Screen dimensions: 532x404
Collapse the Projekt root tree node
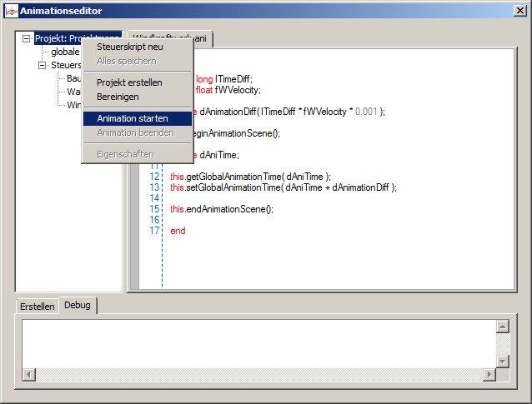(27, 38)
